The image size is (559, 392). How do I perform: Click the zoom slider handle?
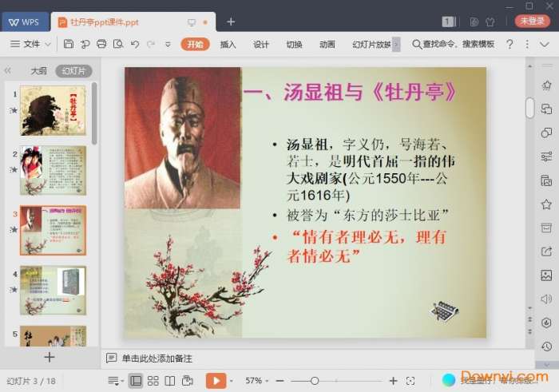coord(315,381)
